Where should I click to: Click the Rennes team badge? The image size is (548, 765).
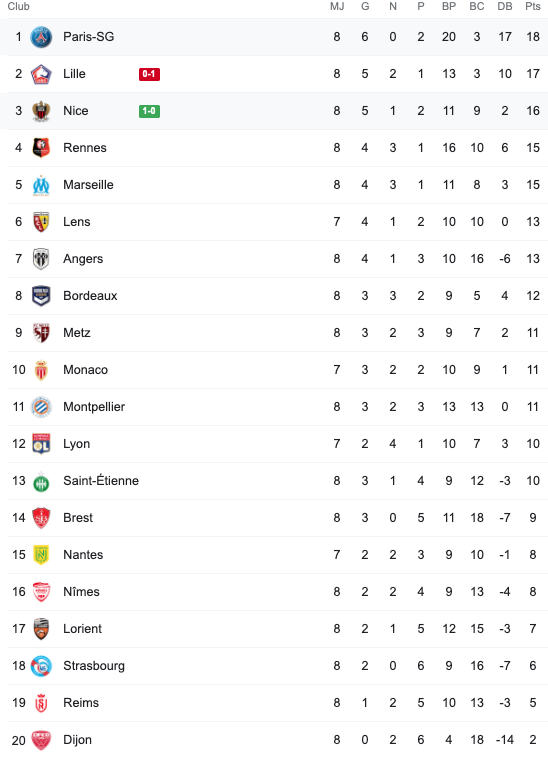pyautogui.click(x=41, y=148)
